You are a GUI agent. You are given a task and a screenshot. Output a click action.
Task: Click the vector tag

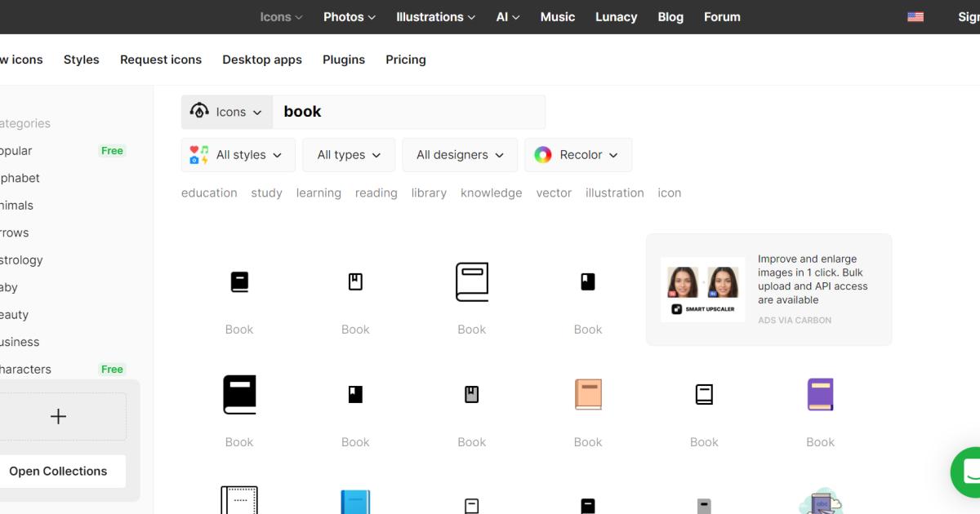[554, 193]
